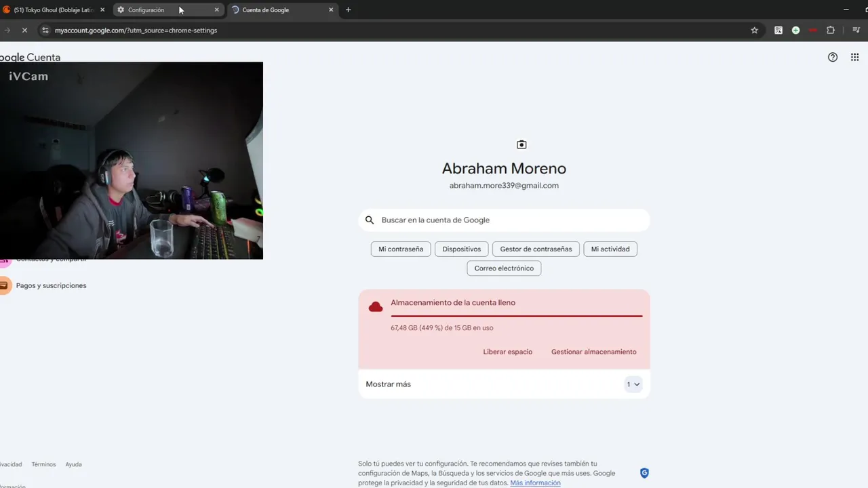Screen dimensions: 868x488
Task: Click the Correo electrónico chip
Action: pos(504,268)
